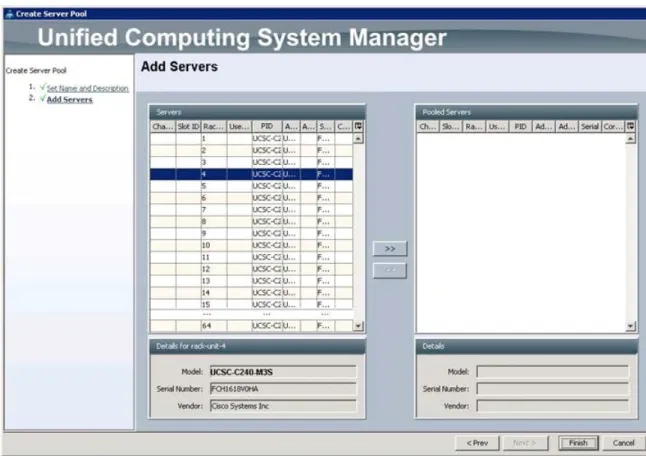Select rack server row 2
646x456 pixels.
[x=251, y=151]
